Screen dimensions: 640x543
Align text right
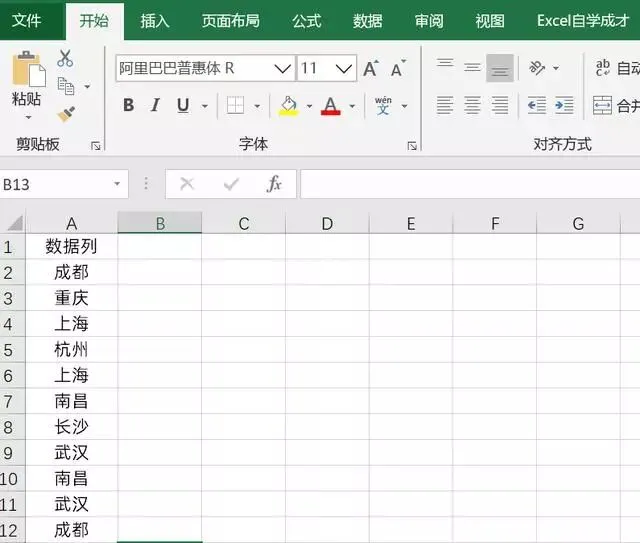point(500,105)
